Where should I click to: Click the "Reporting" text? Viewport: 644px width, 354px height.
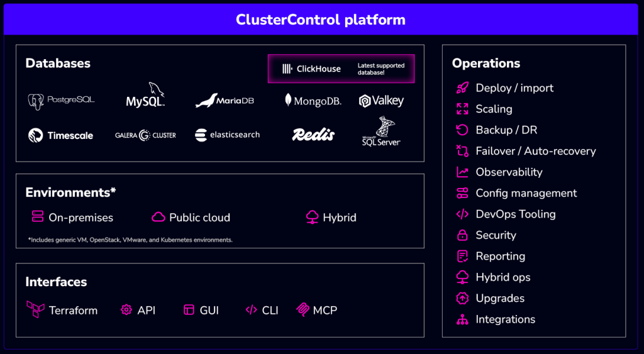point(501,256)
